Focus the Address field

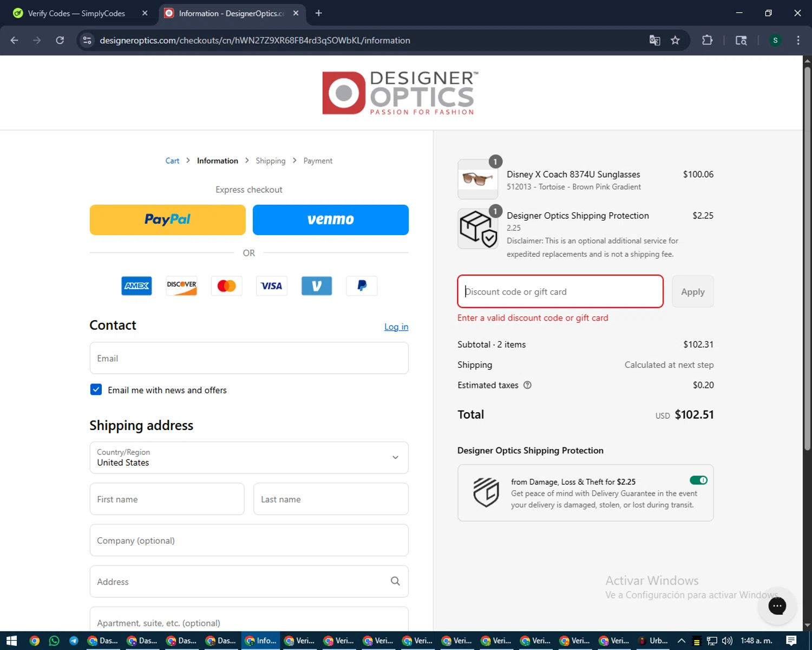(x=249, y=581)
